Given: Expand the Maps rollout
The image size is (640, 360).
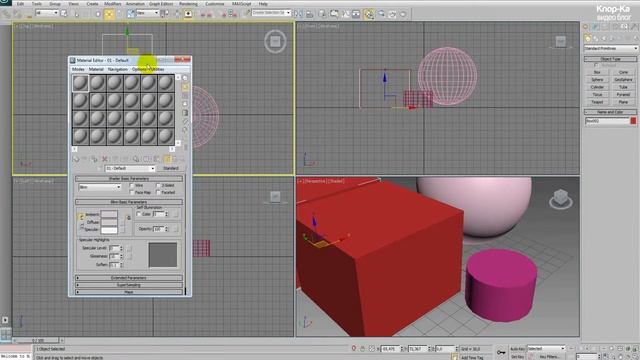Looking at the screenshot, I should click(129, 292).
